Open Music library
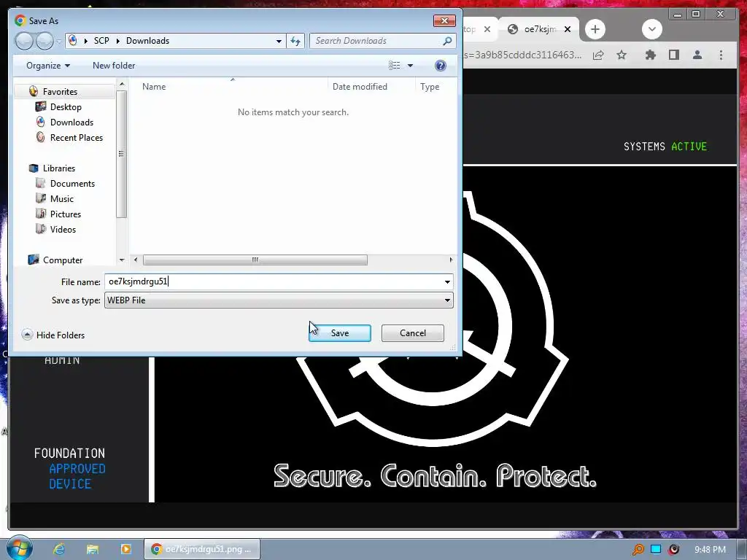 pos(61,199)
